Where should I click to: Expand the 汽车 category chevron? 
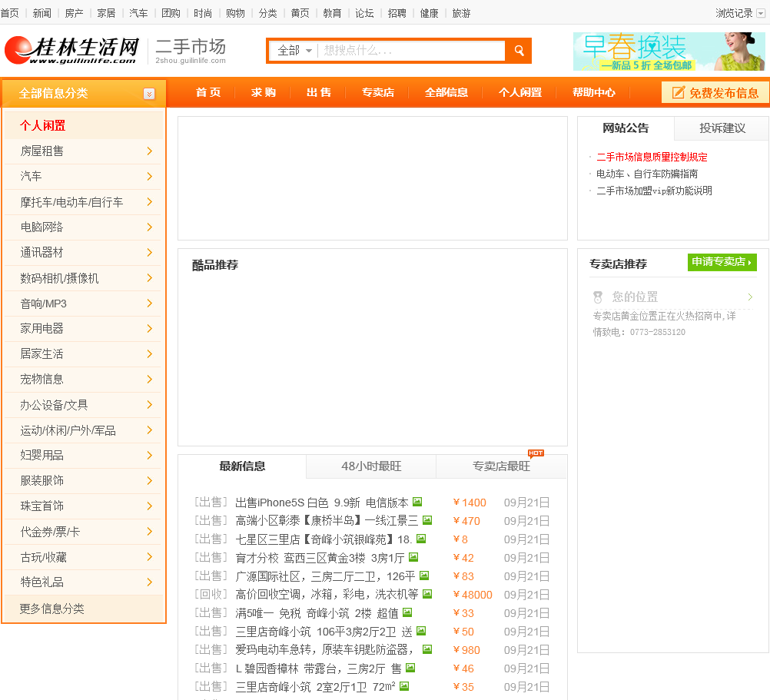coord(150,176)
